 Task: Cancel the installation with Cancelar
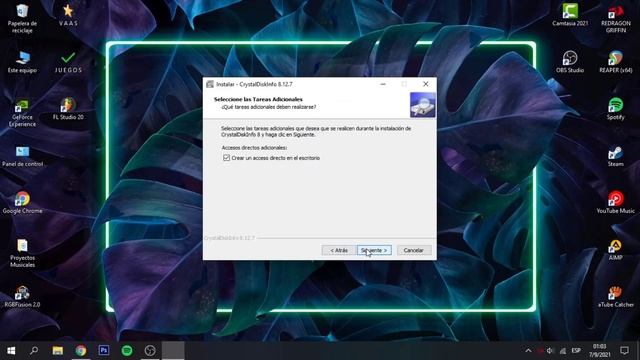pyautogui.click(x=413, y=250)
